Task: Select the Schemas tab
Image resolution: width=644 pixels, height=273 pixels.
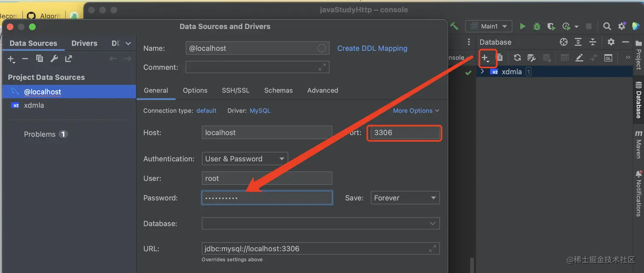Action: [279, 90]
